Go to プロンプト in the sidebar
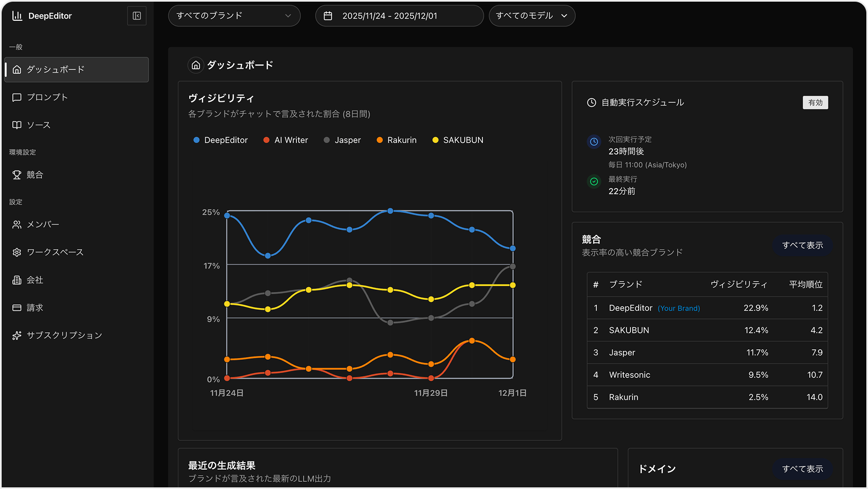The width and height of the screenshot is (868, 489). click(x=47, y=97)
